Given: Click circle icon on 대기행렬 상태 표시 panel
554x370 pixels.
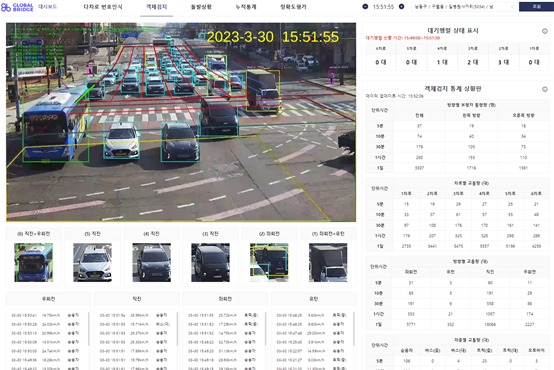Looking at the screenshot, I should (545, 31).
